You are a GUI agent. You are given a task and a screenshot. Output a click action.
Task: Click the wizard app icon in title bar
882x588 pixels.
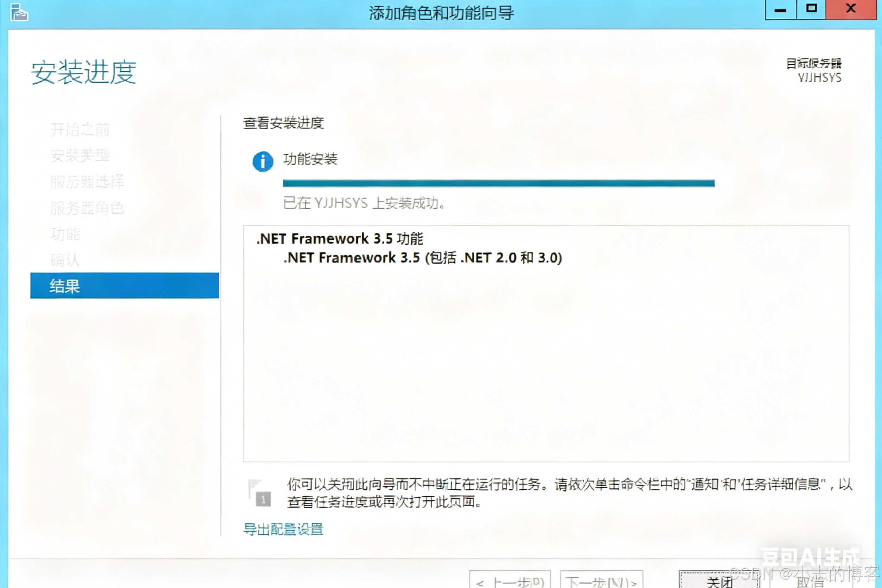[19, 12]
